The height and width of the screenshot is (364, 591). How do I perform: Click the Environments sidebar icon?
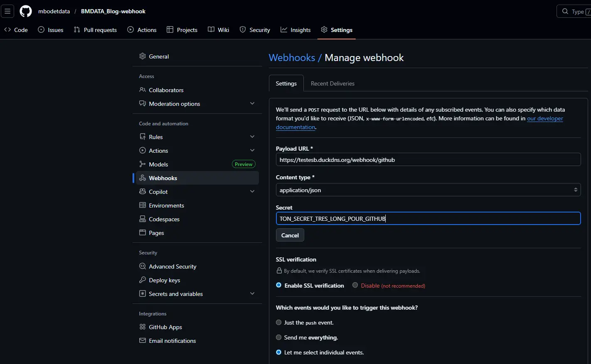click(x=143, y=205)
